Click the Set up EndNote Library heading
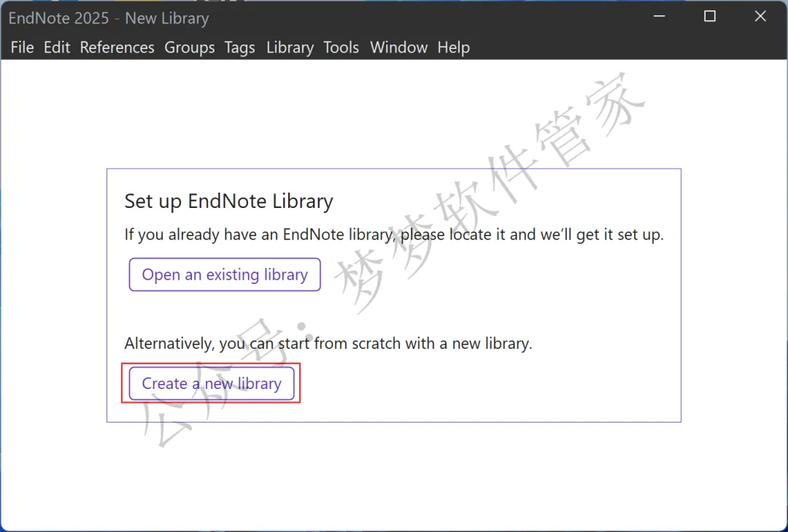 click(228, 201)
